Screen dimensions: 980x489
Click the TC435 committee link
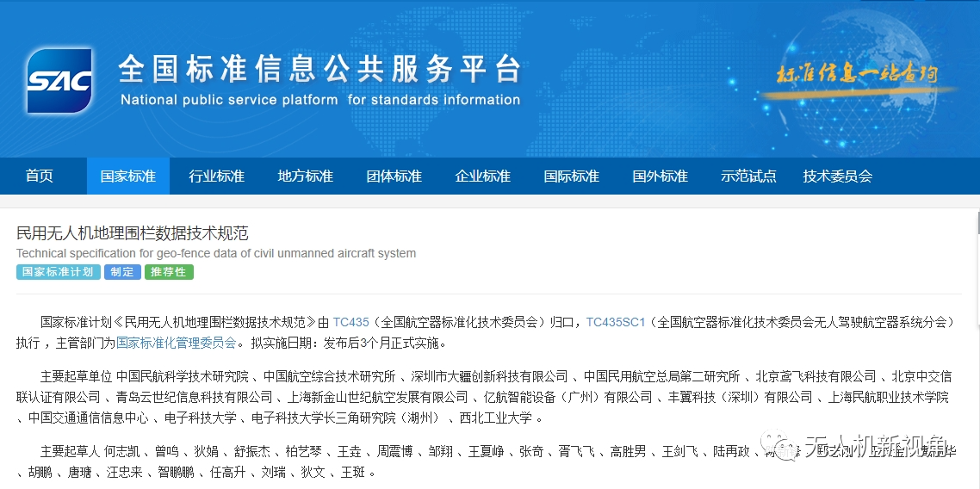(x=350, y=322)
